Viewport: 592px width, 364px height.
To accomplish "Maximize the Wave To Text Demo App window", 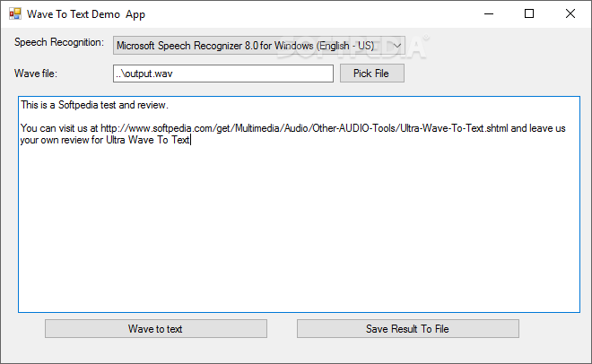I will point(529,14).
